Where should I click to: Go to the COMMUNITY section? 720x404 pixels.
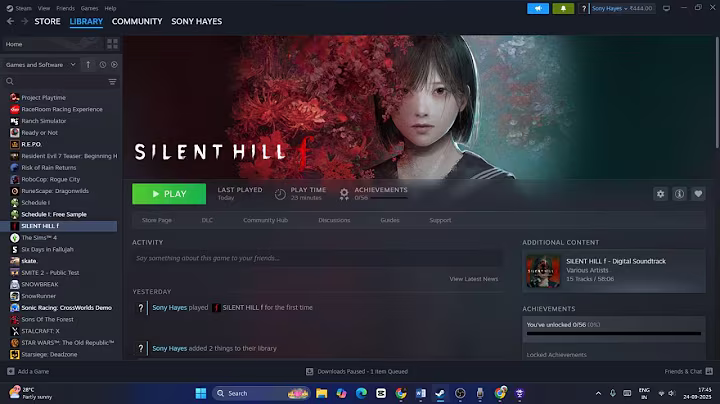(137, 21)
